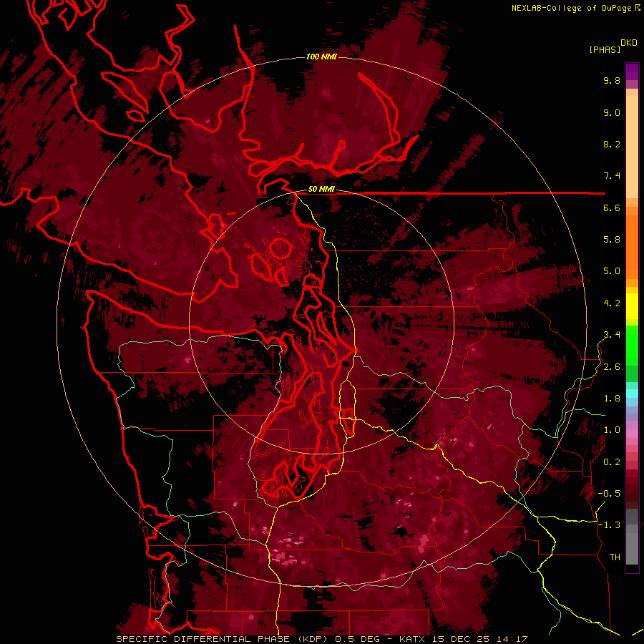Viewport: 644px width, 644px height.
Task: Click the 5.8 value on color scale
Action: point(612,240)
